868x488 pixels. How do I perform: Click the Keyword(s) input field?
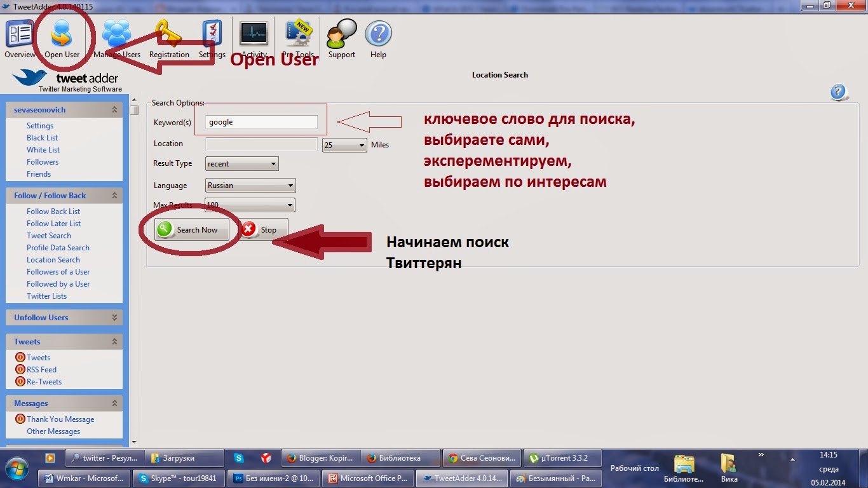[261, 122]
